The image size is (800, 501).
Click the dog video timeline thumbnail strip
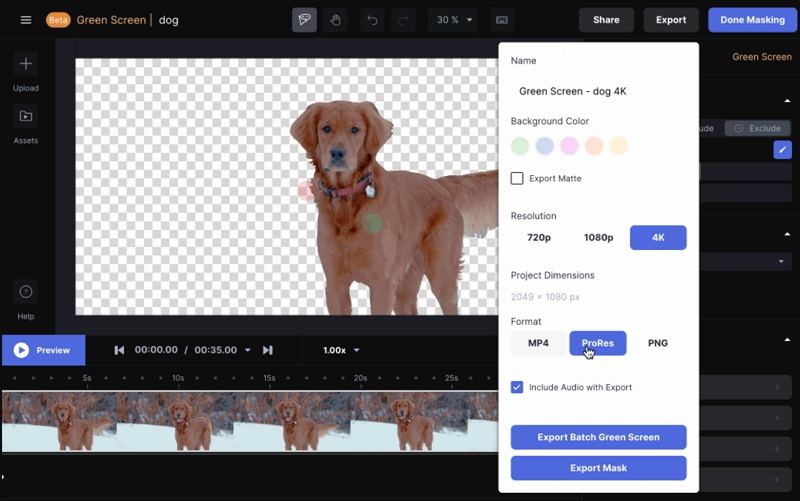(x=250, y=421)
